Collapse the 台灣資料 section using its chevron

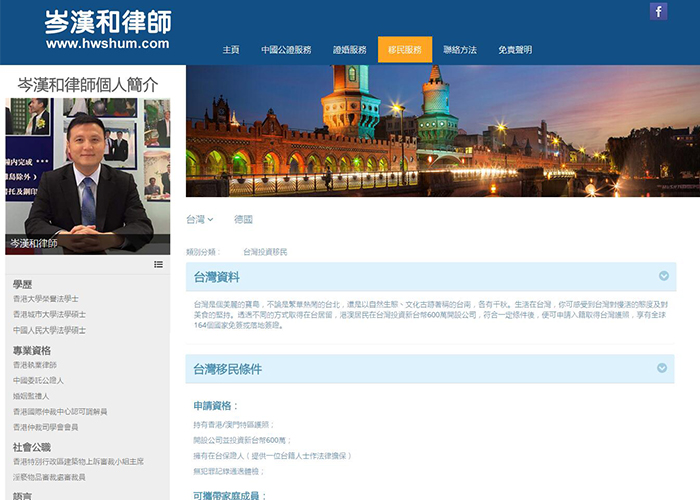[x=664, y=276]
